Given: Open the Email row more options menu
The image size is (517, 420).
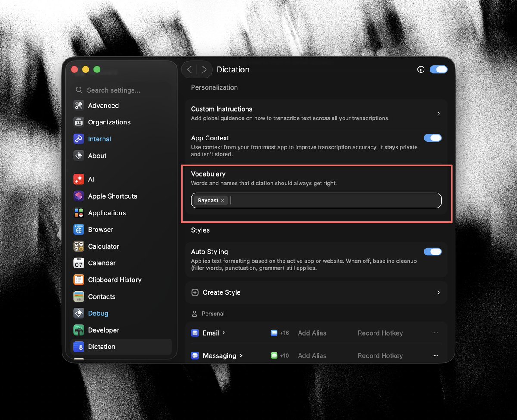Looking at the screenshot, I should click(436, 333).
